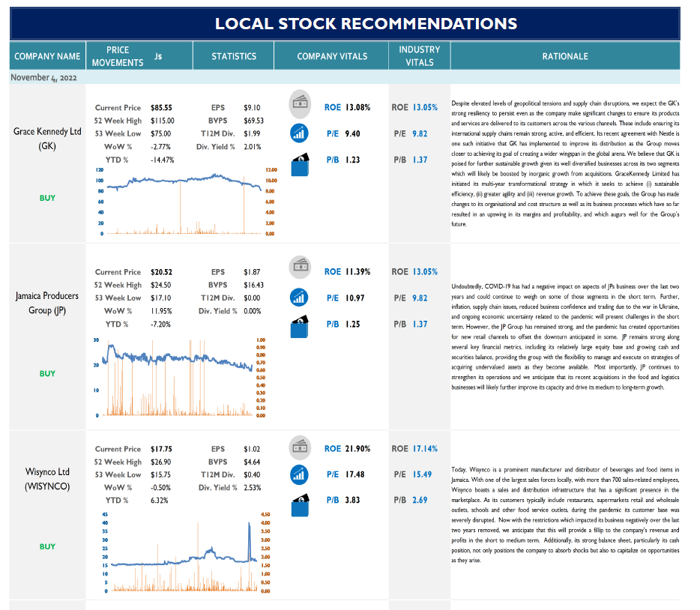Click the Jamaica Producers price history chart
Image resolution: width=700 pixels, height=610 pixels.
(180, 378)
